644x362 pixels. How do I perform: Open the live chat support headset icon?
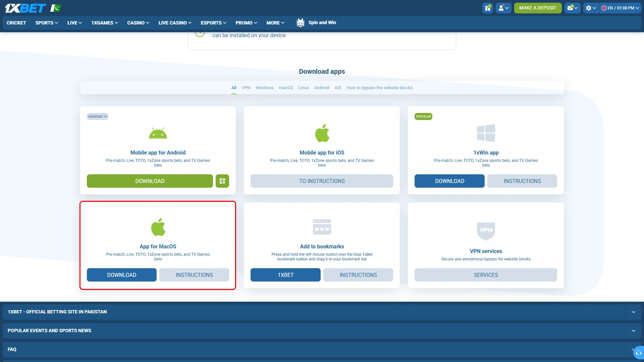638,353
